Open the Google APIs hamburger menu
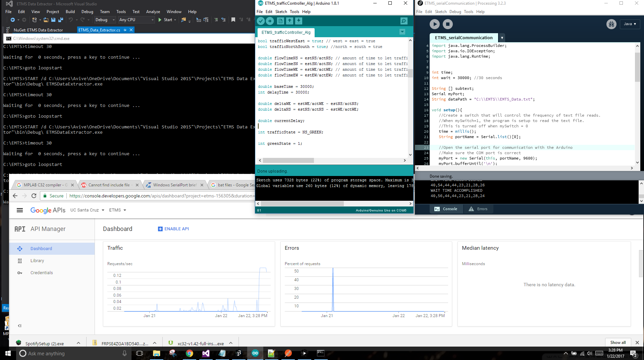This screenshot has height=360, width=644. point(20,210)
